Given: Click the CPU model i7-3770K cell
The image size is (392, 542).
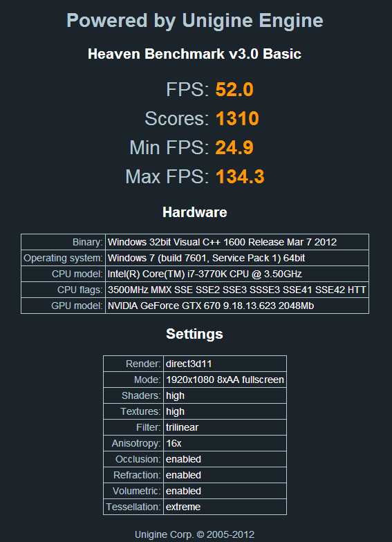Looking at the screenshot, I should (x=236, y=274).
